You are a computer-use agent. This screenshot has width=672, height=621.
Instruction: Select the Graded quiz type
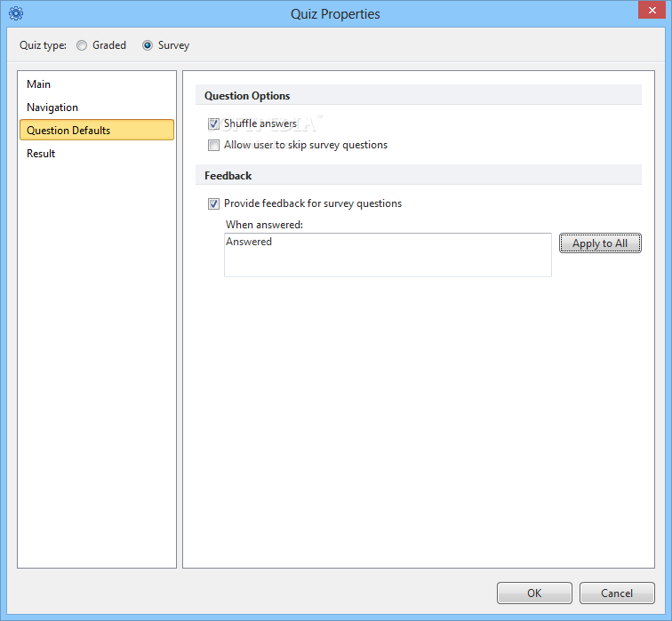pyautogui.click(x=82, y=45)
